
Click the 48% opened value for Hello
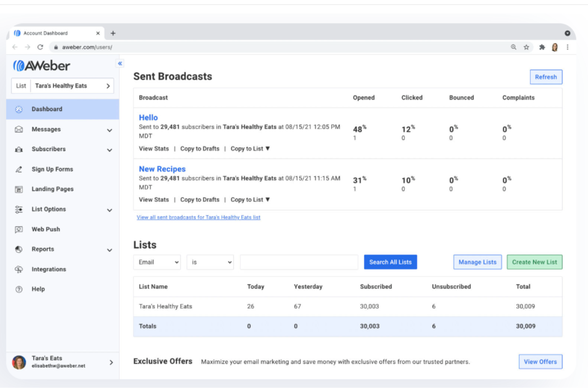(360, 129)
